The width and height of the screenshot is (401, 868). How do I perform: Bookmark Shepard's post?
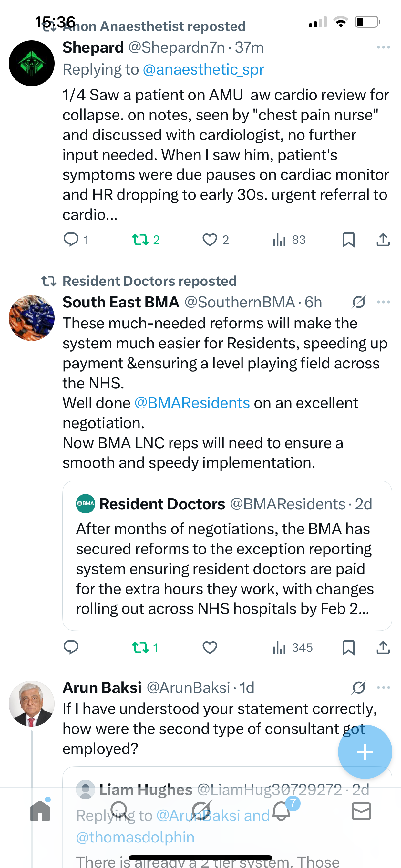(348, 240)
